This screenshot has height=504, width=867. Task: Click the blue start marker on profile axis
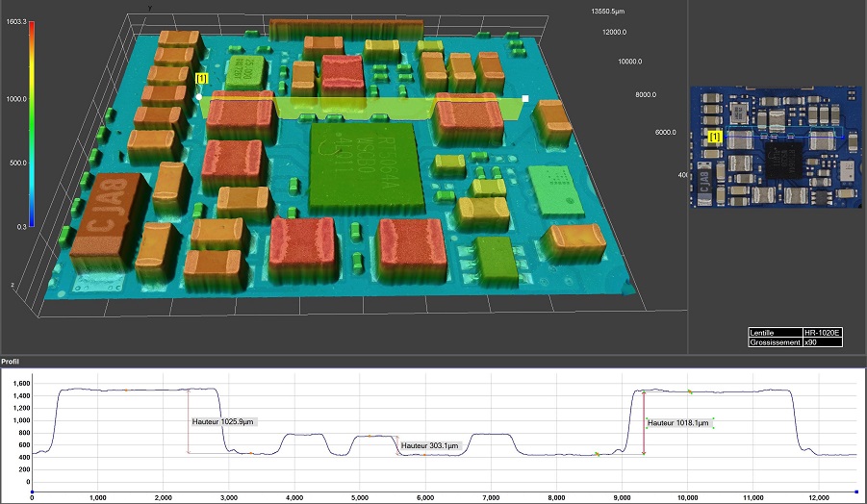point(32,490)
